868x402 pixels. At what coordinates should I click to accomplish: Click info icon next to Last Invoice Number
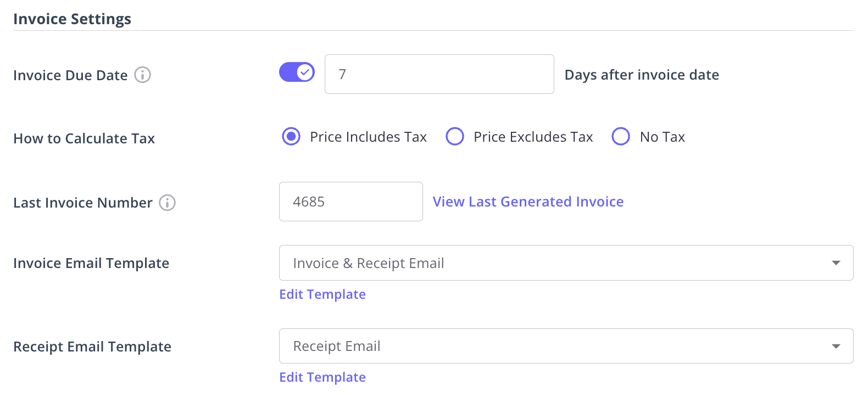click(168, 203)
